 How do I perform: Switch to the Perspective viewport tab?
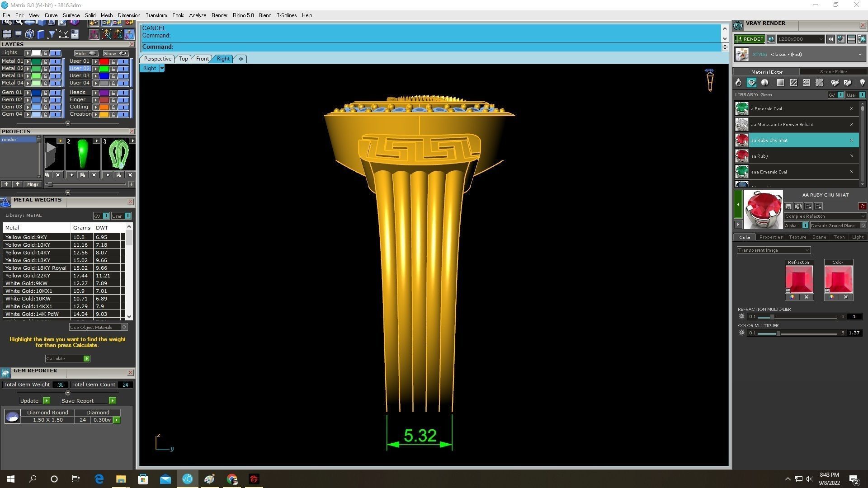[x=157, y=59]
